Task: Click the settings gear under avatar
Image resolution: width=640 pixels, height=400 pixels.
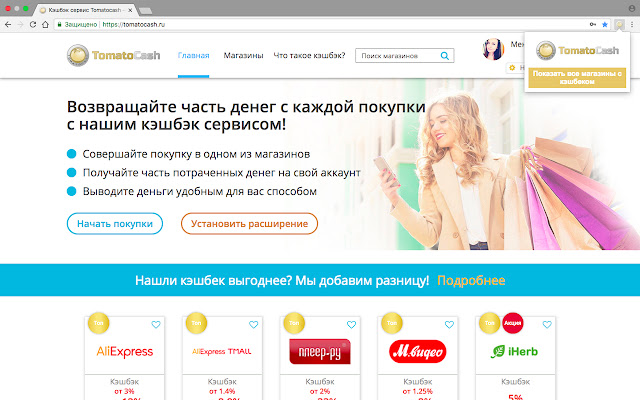Action: click(512, 68)
